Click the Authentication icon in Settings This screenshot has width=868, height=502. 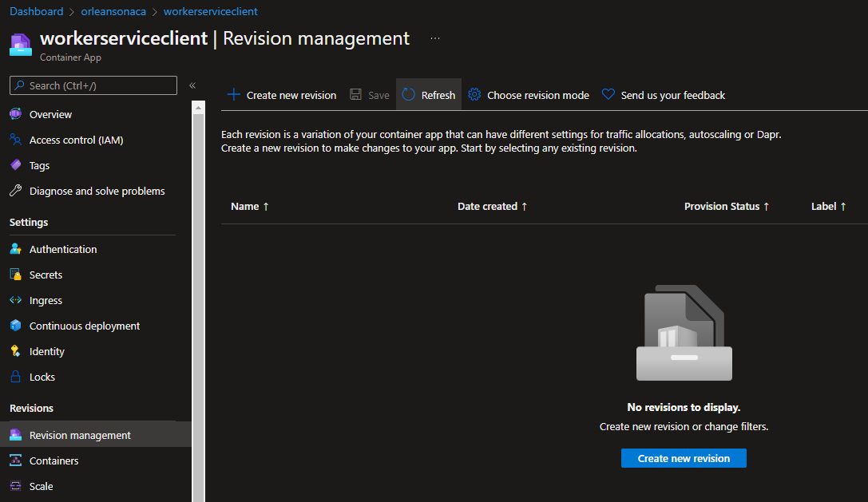coord(15,249)
